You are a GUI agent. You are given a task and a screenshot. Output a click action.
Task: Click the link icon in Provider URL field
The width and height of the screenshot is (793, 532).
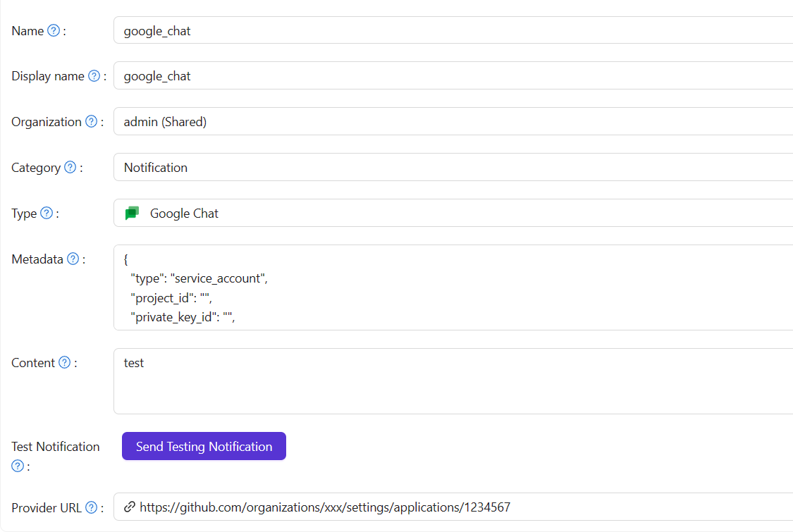click(129, 507)
